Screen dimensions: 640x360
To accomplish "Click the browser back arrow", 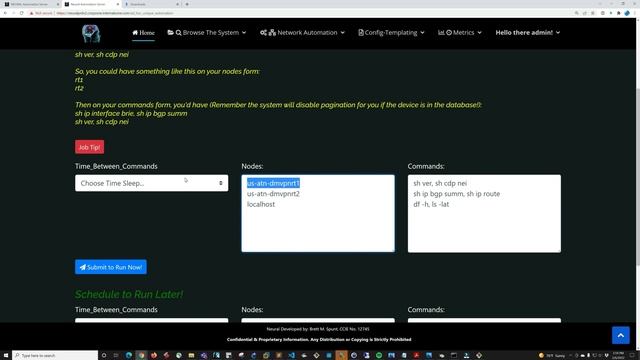I will 5,13.
